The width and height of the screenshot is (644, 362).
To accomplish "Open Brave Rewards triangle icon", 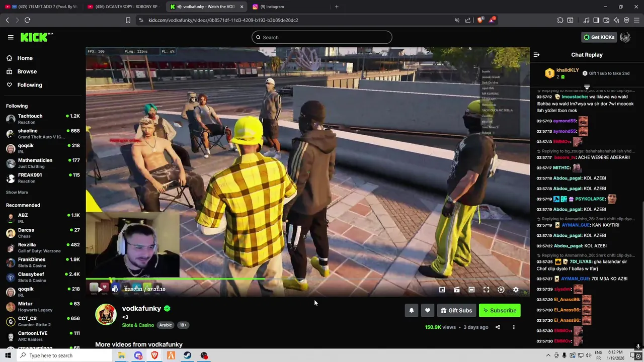I will point(492,20).
